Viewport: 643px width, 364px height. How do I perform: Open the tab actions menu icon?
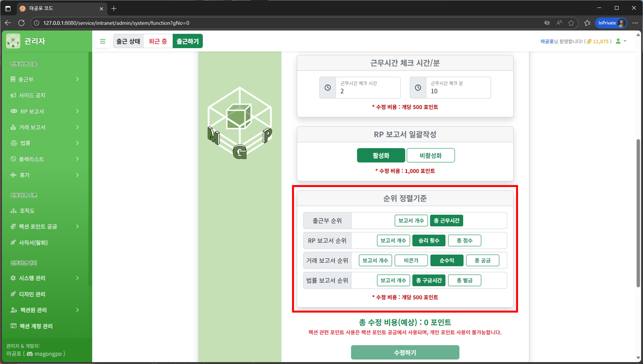pos(8,9)
